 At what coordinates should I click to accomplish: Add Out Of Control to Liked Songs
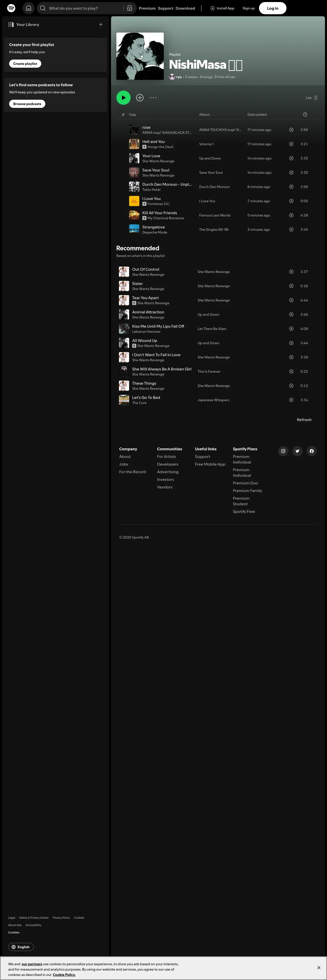tap(291, 272)
